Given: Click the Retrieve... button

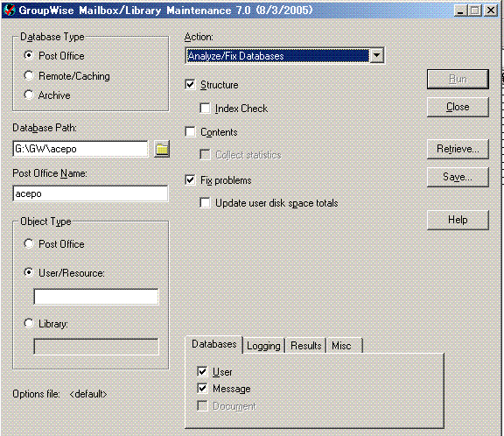Looking at the screenshot, I should (458, 149).
